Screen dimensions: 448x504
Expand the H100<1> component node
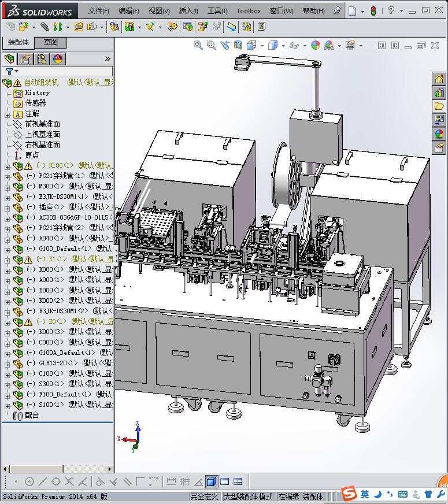click(x=7, y=167)
